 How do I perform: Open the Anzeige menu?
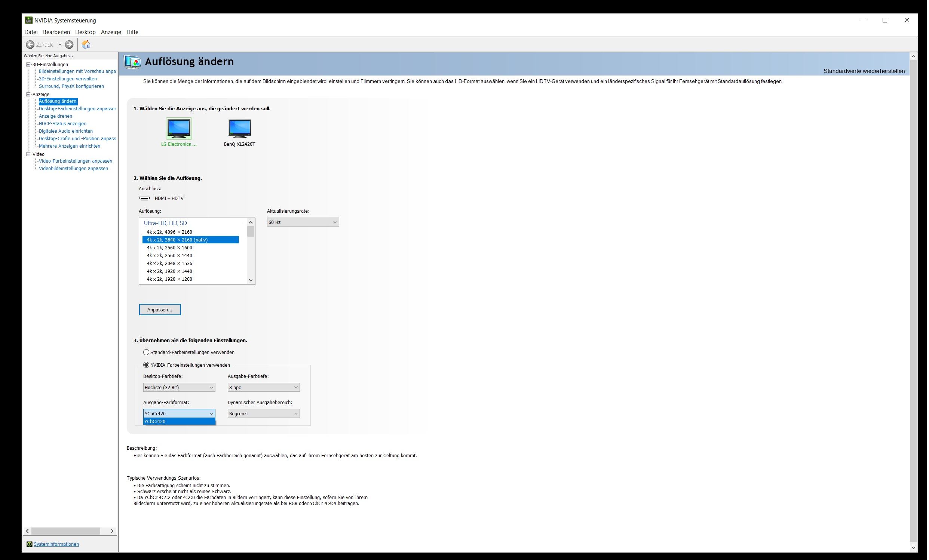point(111,32)
